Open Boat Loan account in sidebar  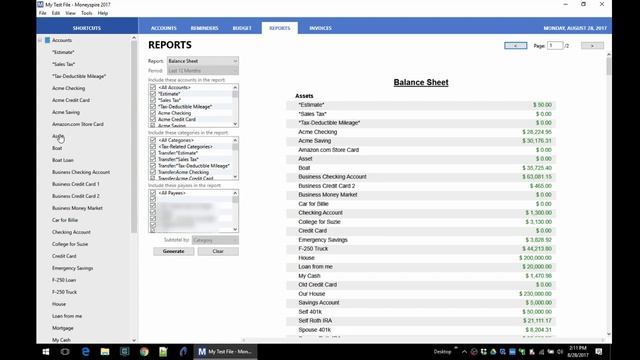(63, 160)
